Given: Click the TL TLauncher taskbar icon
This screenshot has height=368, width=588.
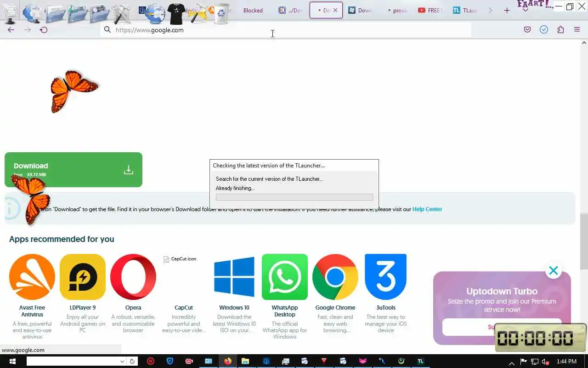Looking at the screenshot, I should click(x=420, y=362).
